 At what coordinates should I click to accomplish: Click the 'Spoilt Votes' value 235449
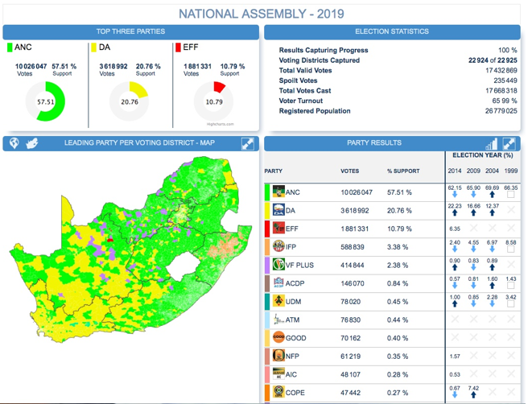(x=505, y=80)
